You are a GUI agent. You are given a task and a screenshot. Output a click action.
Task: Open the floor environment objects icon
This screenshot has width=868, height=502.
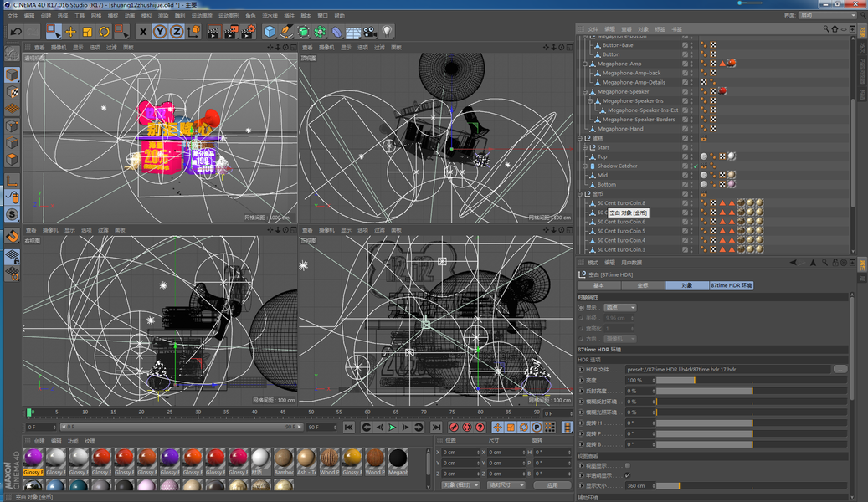353,32
